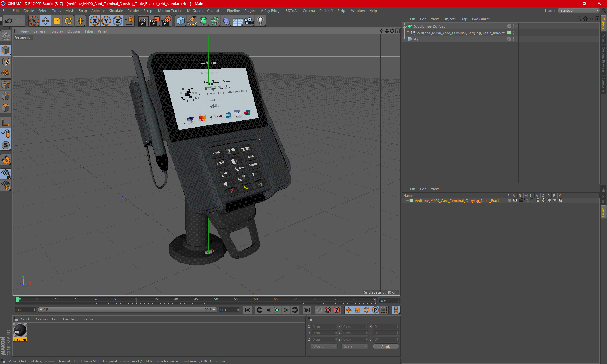Enable Points editing mode
Screen dimensions: 607x364
[6, 85]
